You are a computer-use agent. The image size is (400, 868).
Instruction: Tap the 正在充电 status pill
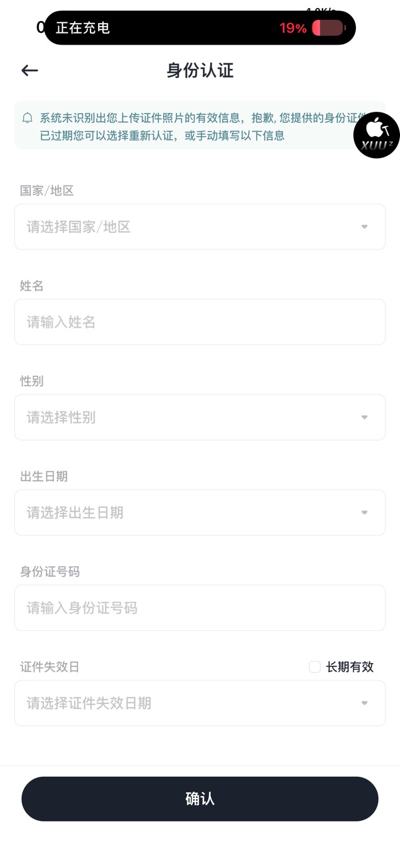155,28
